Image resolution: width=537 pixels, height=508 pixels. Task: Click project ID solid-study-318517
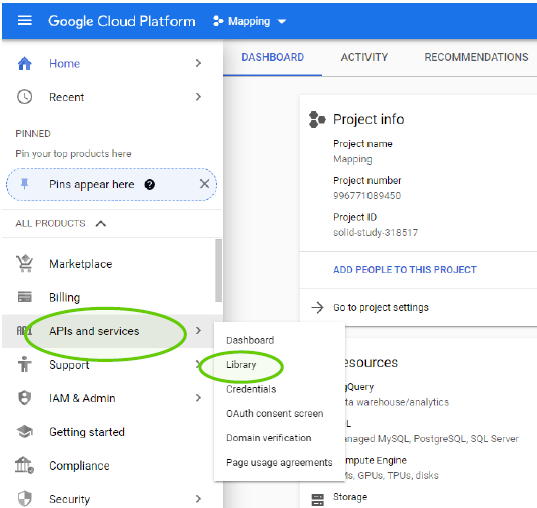tap(375, 233)
